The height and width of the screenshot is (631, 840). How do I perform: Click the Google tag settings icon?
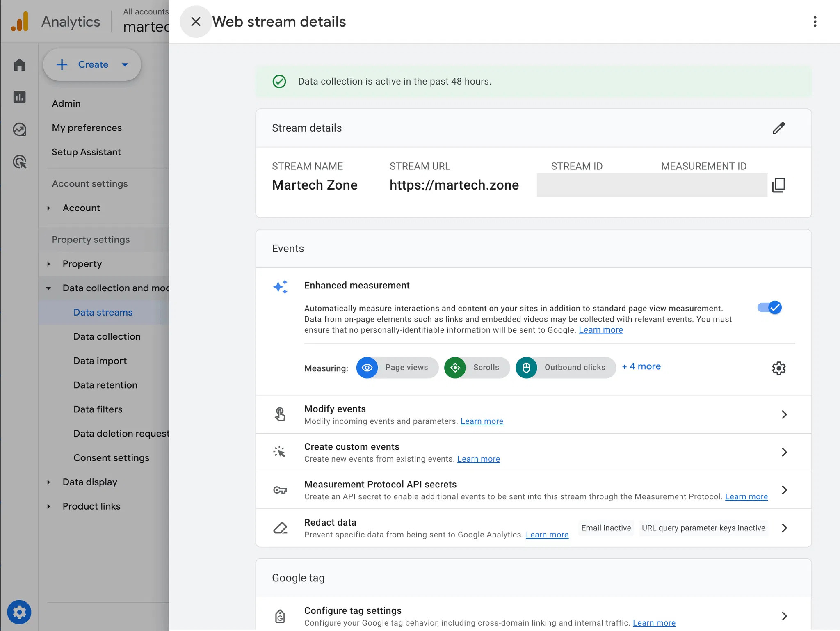280,616
